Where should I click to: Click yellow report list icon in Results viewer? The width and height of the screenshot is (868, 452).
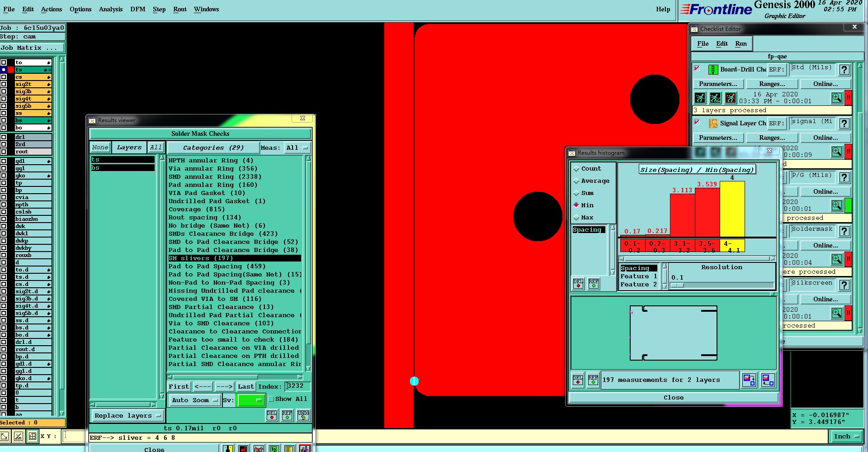289,449
